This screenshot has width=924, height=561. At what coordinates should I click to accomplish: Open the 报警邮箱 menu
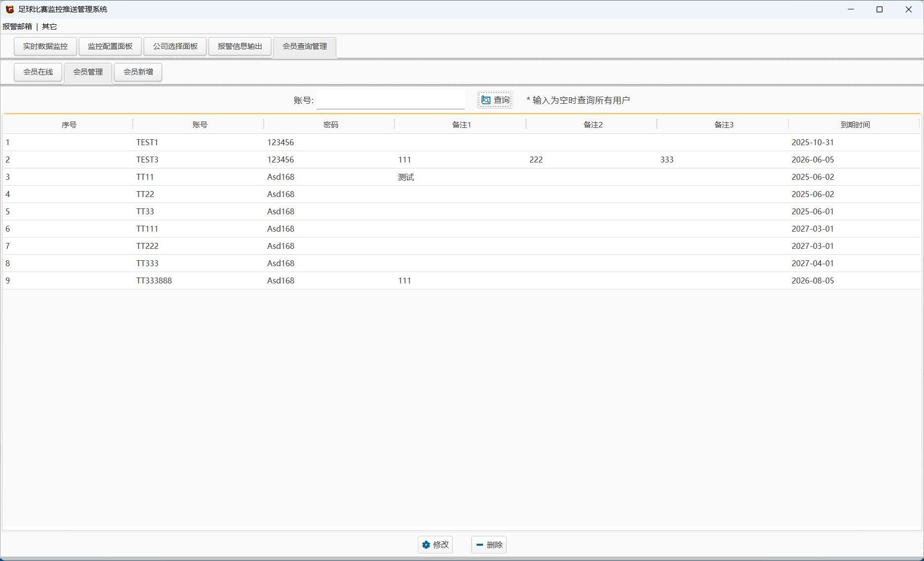click(x=17, y=27)
